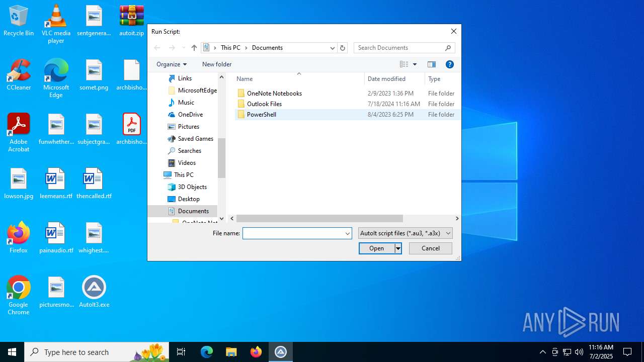Select OneDrive in navigation pane

point(190,115)
